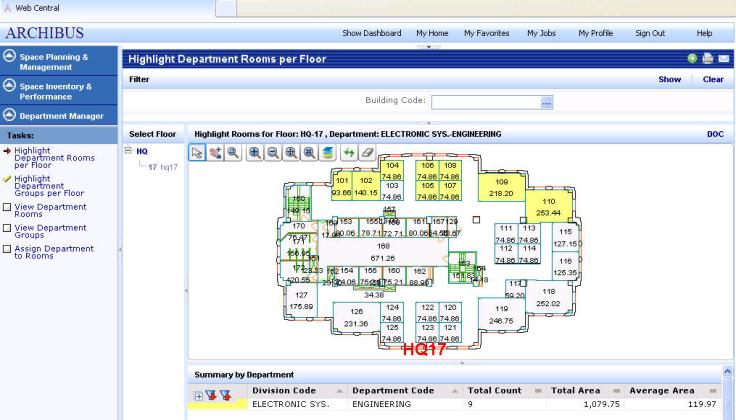
Task: Click the ARCHIBUS logo
Action: pos(45,33)
